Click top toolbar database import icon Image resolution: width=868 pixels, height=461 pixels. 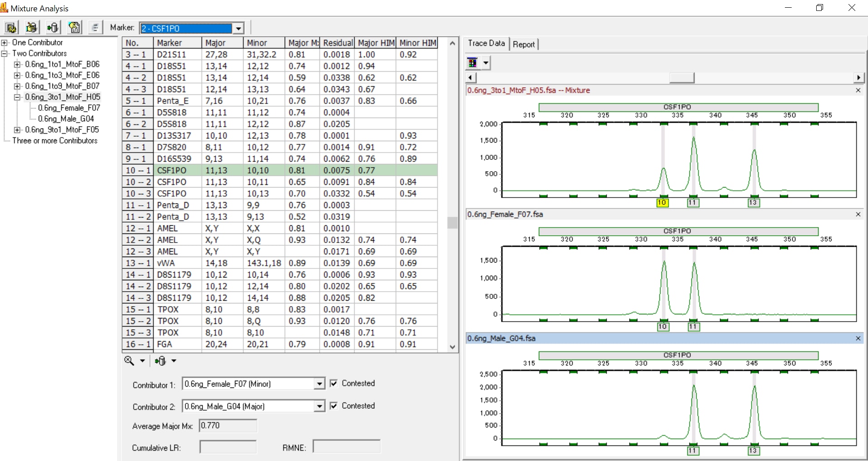click(53, 28)
